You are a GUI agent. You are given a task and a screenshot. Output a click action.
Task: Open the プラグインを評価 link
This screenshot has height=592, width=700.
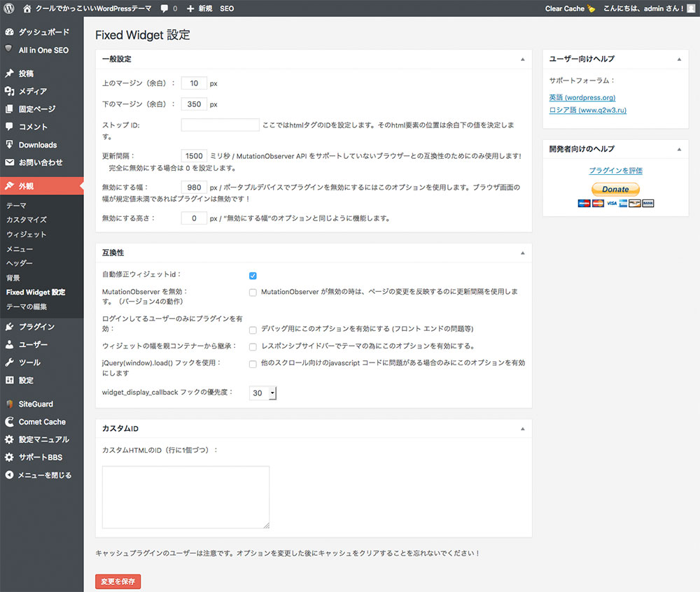tap(615, 171)
